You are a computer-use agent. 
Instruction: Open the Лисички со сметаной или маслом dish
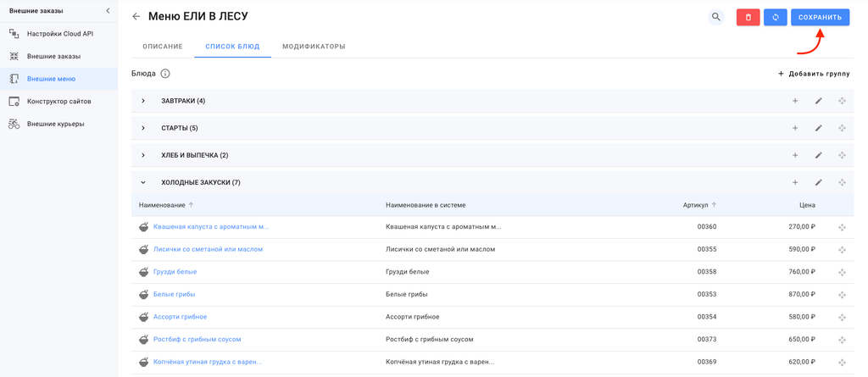tap(208, 250)
